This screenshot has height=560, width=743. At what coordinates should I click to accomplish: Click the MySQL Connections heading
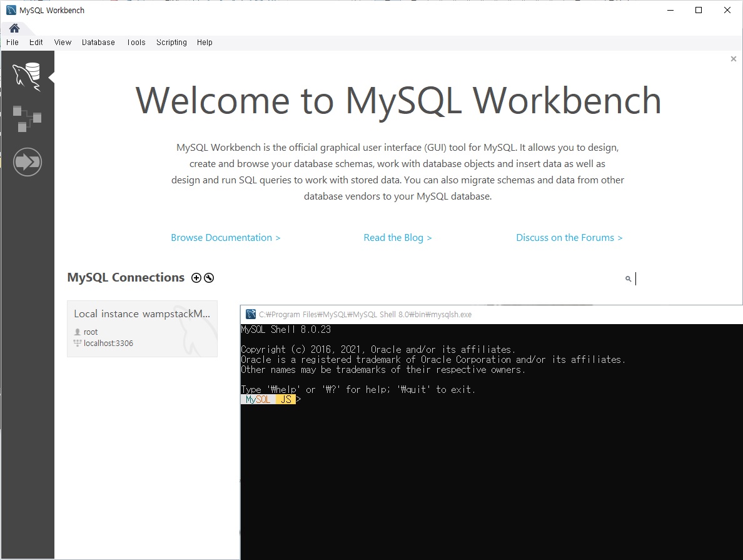[x=126, y=277]
